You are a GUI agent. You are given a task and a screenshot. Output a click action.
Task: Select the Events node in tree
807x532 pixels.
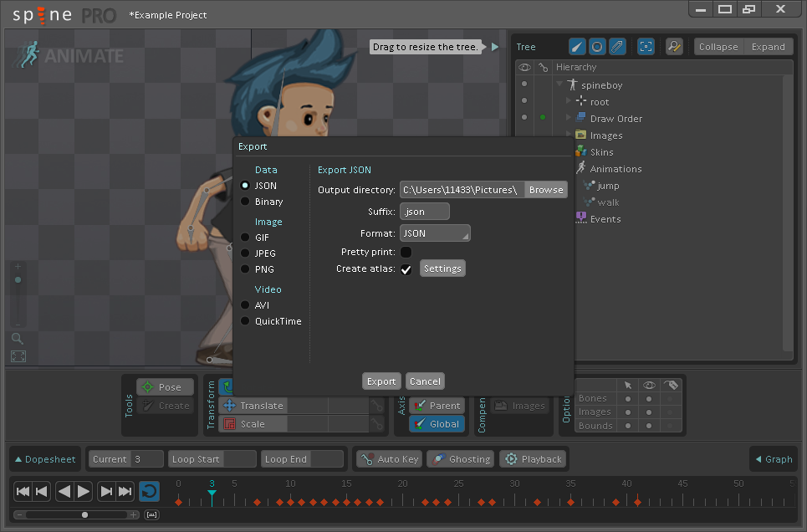[605, 219]
